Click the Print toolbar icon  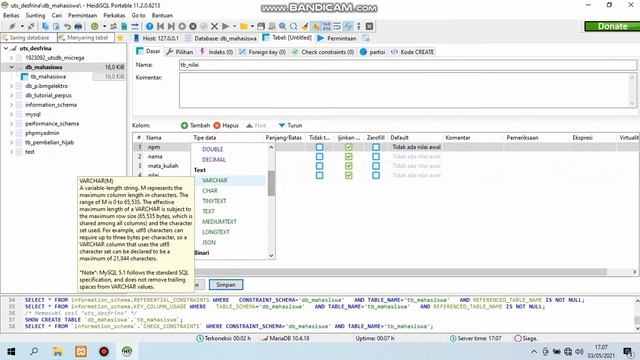(78, 26)
